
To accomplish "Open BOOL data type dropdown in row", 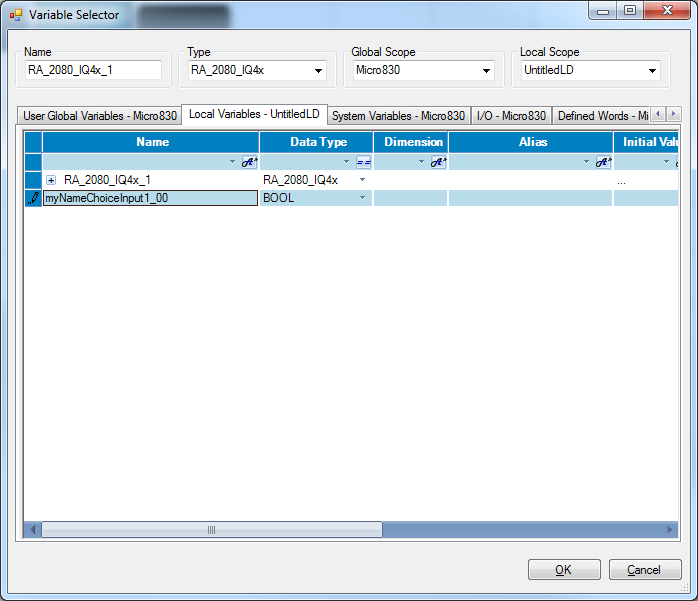I will (x=363, y=198).
